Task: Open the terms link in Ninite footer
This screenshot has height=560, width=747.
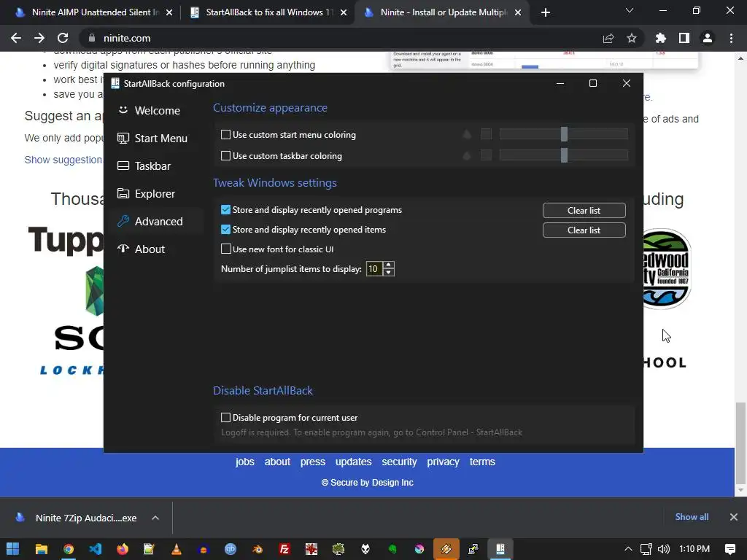Action: [x=482, y=462]
